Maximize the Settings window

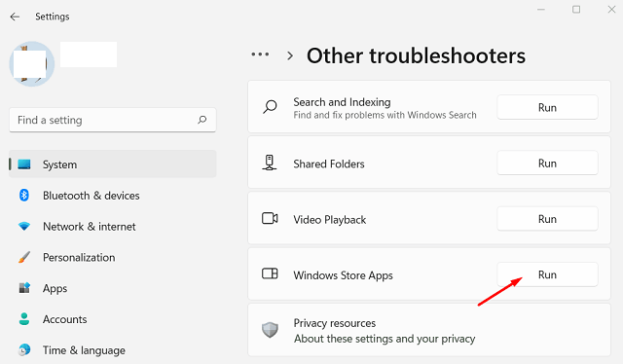[576, 9]
